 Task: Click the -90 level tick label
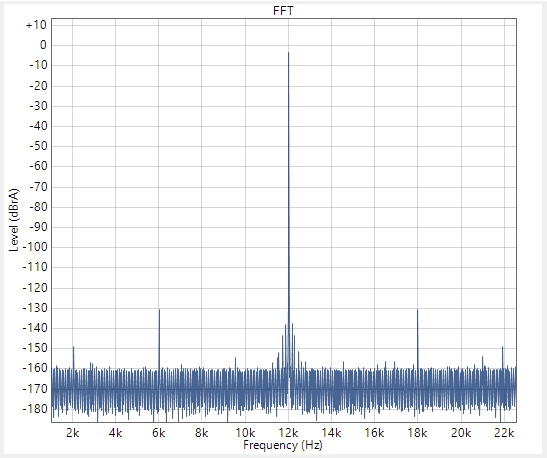(x=38, y=227)
